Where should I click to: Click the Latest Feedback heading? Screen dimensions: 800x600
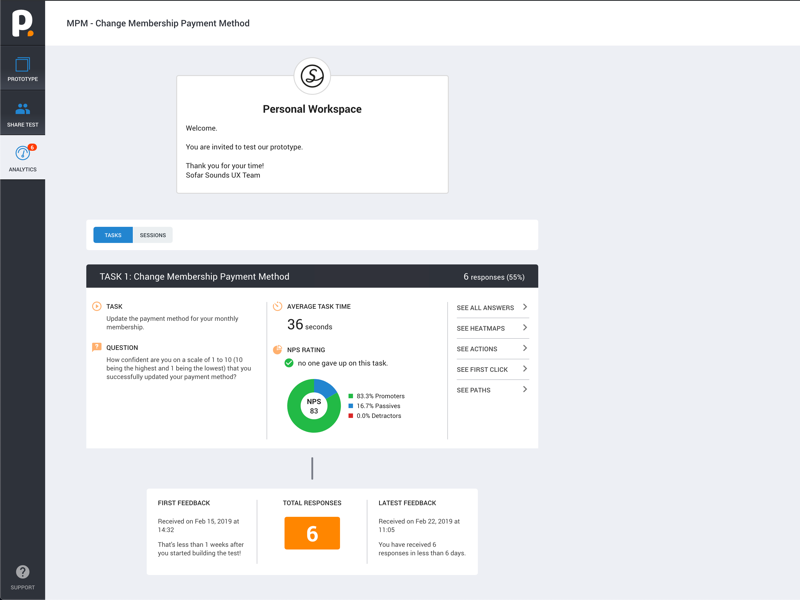coord(407,503)
